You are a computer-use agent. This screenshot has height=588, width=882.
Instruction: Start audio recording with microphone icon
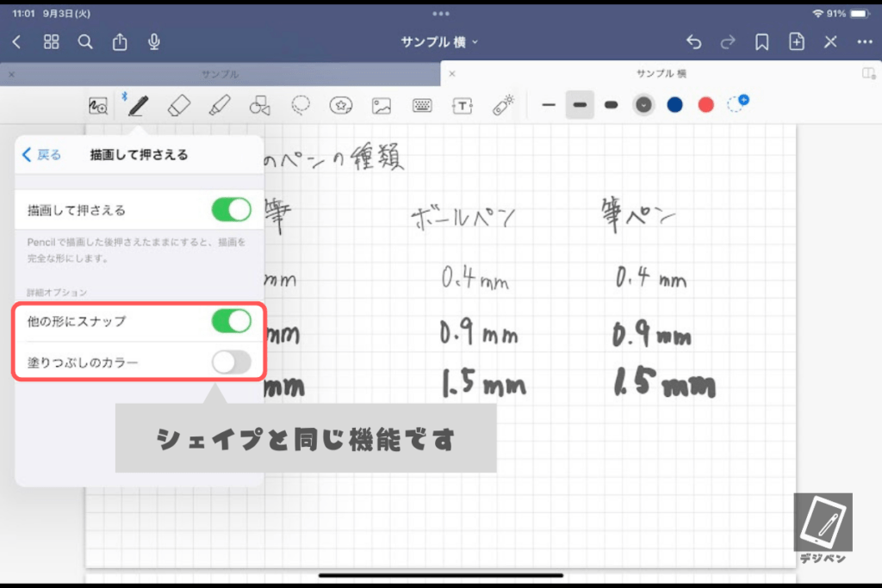(x=153, y=41)
